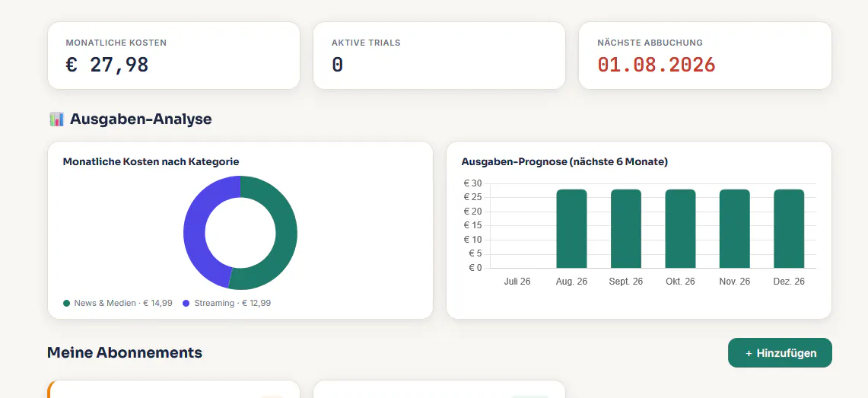Image resolution: width=868 pixels, height=398 pixels.
Task: Click the € 0 axis label
Action: (475, 268)
